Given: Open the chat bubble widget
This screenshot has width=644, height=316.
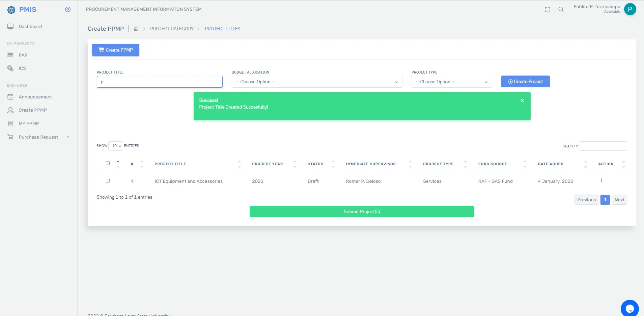Looking at the screenshot, I should click(630, 308).
